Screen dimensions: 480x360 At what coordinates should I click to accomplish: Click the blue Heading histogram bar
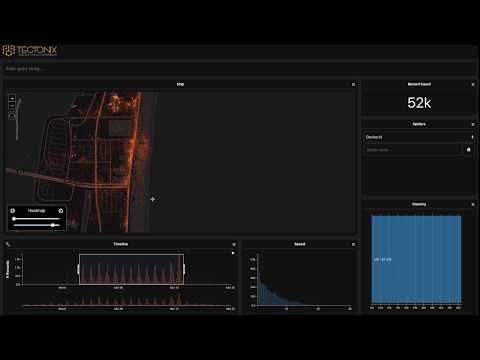(416, 259)
